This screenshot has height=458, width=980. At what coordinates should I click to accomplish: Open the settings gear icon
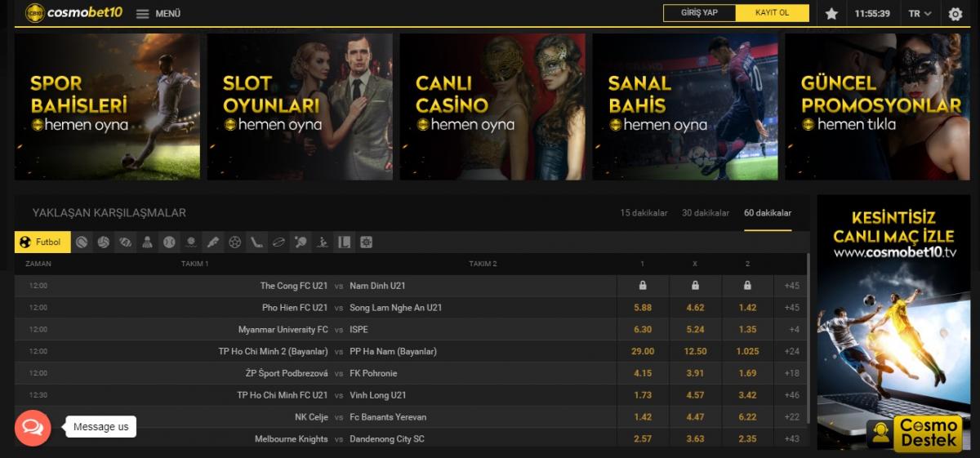tap(955, 14)
